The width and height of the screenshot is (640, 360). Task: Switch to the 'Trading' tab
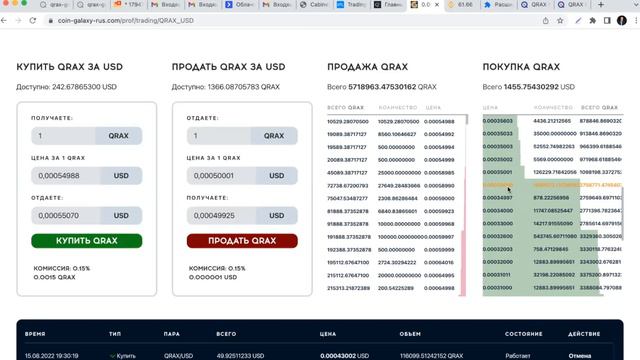[351, 5]
